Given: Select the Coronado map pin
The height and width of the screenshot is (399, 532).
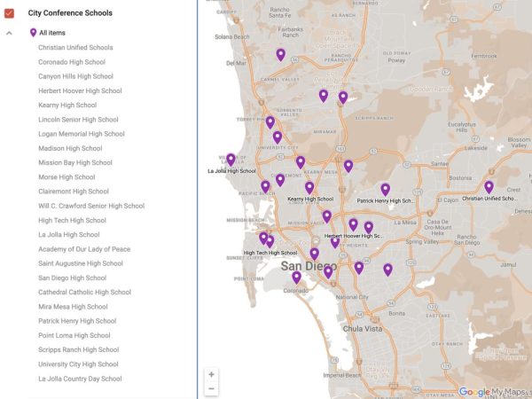Looking at the screenshot, I should pos(296,278).
